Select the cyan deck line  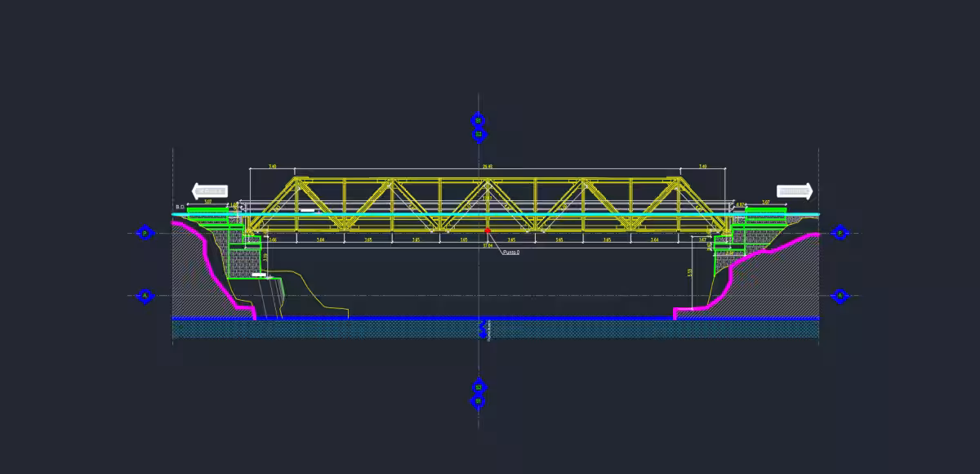click(x=496, y=214)
